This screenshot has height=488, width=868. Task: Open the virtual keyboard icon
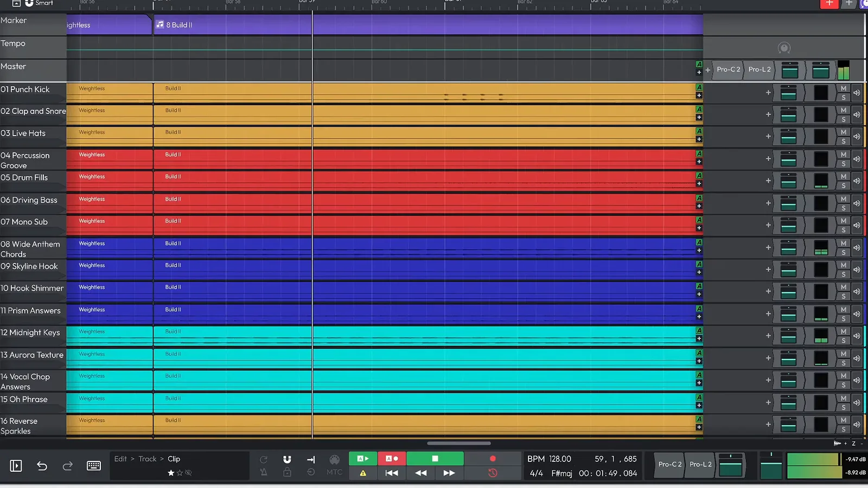pyautogui.click(x=94, y=466)
